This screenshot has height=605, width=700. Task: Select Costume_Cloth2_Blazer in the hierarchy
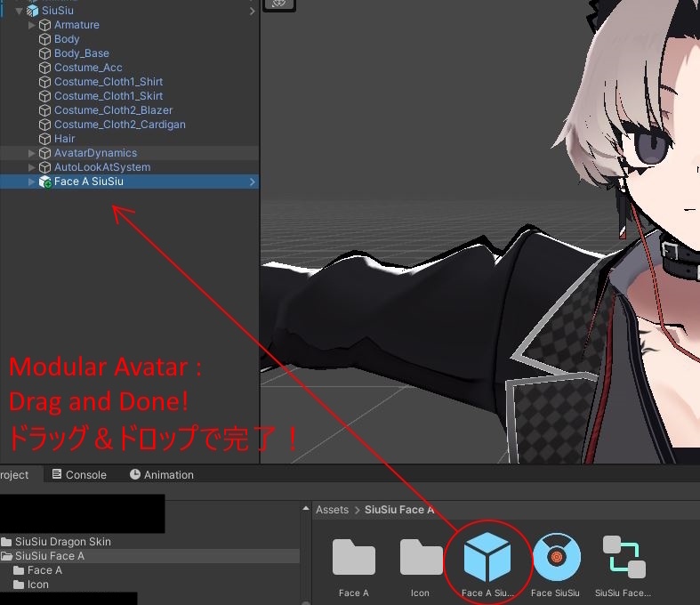coord(113,110)
